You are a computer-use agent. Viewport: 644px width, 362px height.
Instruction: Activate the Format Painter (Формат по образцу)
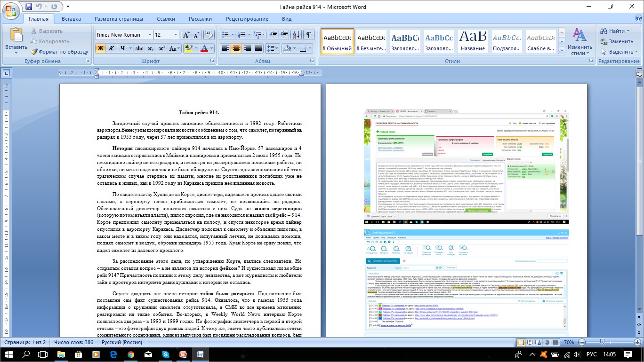coord(59,52)
